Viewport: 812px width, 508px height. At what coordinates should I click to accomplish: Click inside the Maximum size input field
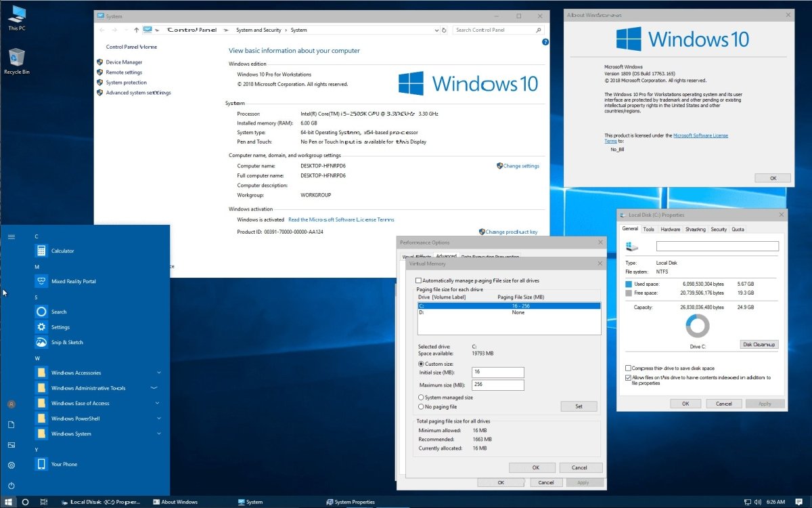pos(498,385)
